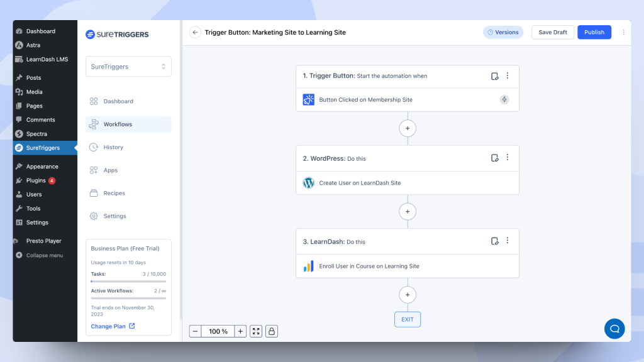644x362 pixels.
Task: Click the lightning test icon on Trigger Button step
Action: coord(504,99)
